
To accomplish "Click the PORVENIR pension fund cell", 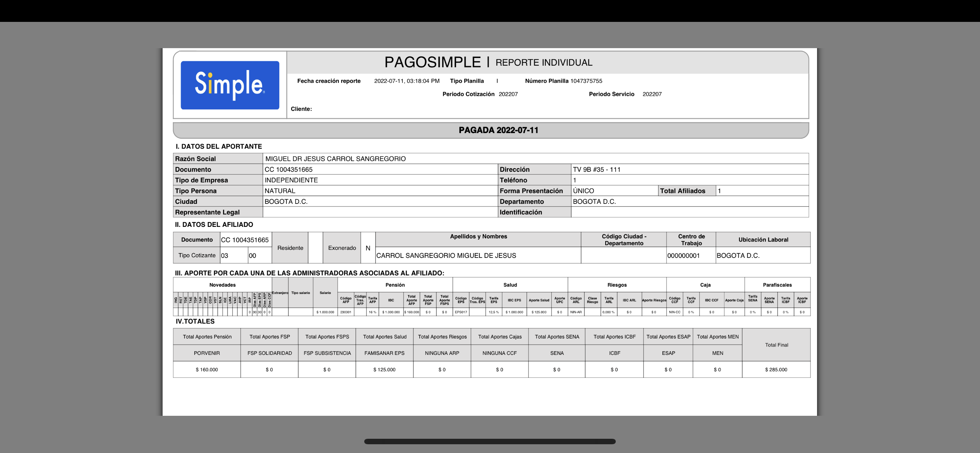I will [207, 353].
